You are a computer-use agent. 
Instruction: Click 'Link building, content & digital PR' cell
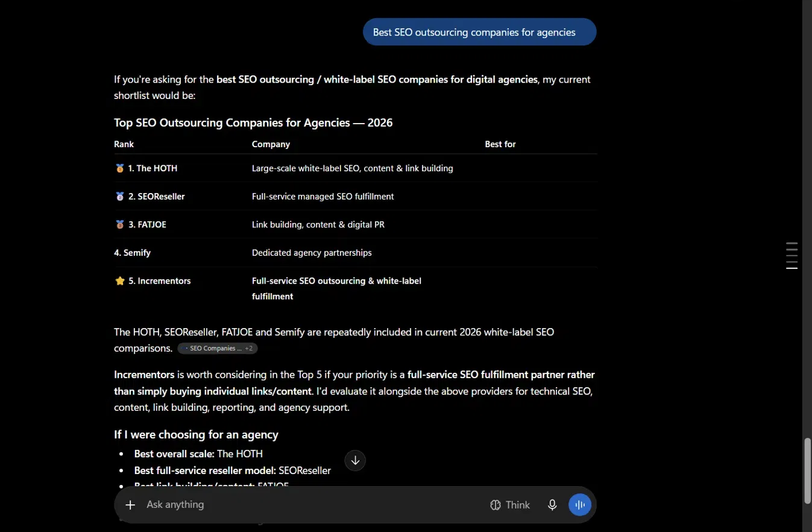pos(318,224)
